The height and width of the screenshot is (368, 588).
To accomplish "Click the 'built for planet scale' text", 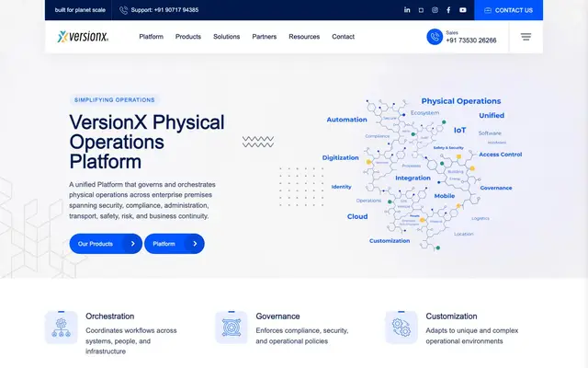I will [x=80, y=10].
